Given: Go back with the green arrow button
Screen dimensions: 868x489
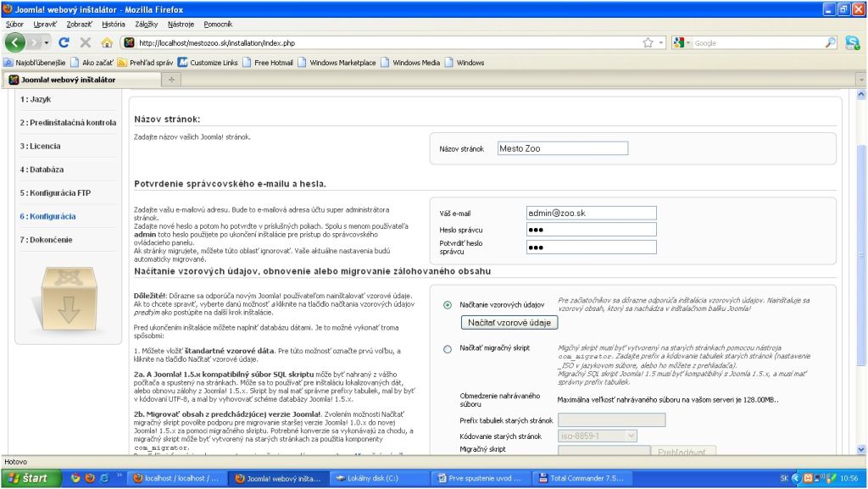Looking at the screenshot, I should [15, 42].
